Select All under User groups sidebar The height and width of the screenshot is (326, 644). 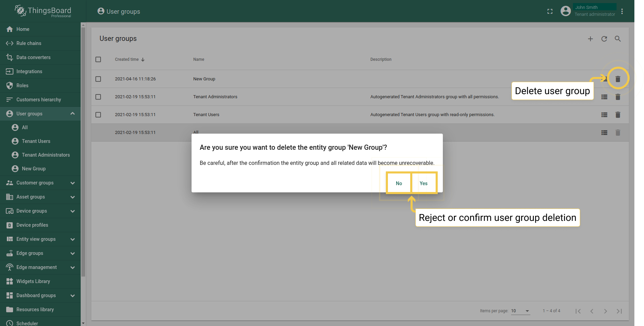[x=40, y=127]
